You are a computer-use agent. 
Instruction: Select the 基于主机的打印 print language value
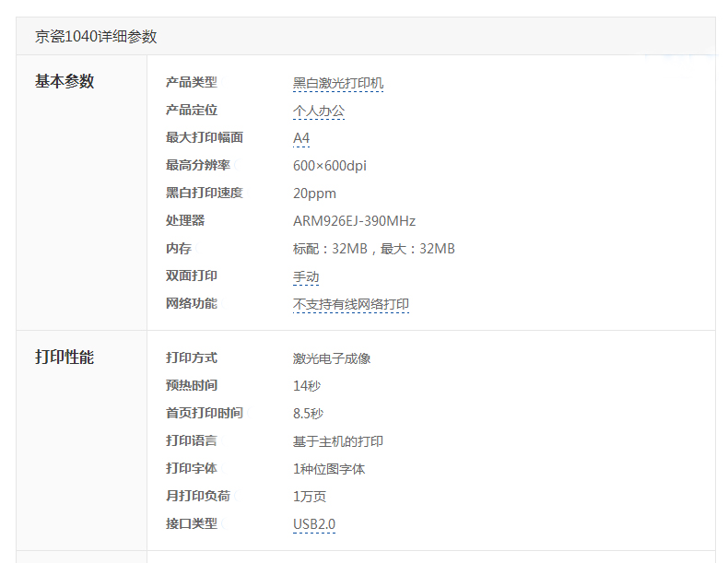pyautogui.click(x=338, y=441)
